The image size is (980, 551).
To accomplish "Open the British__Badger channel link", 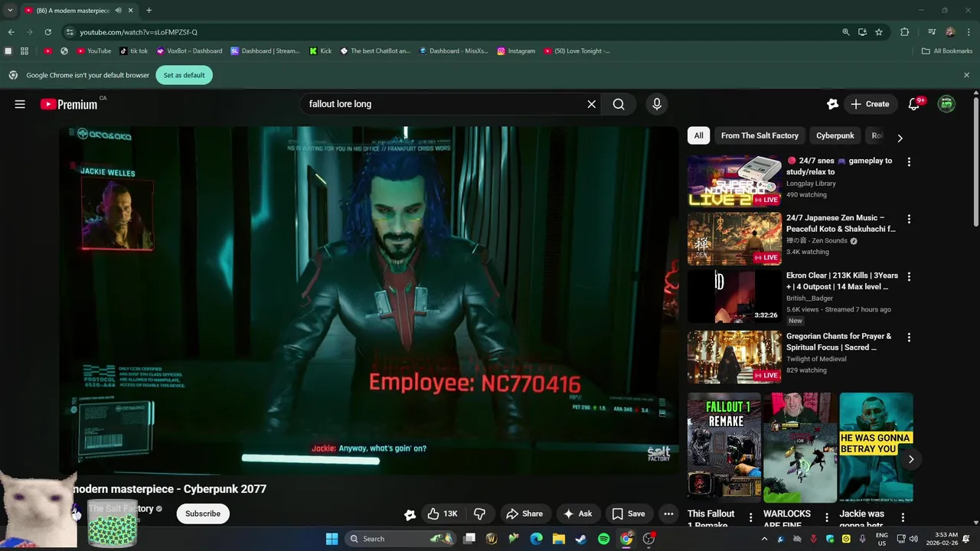I will (809, 298).
